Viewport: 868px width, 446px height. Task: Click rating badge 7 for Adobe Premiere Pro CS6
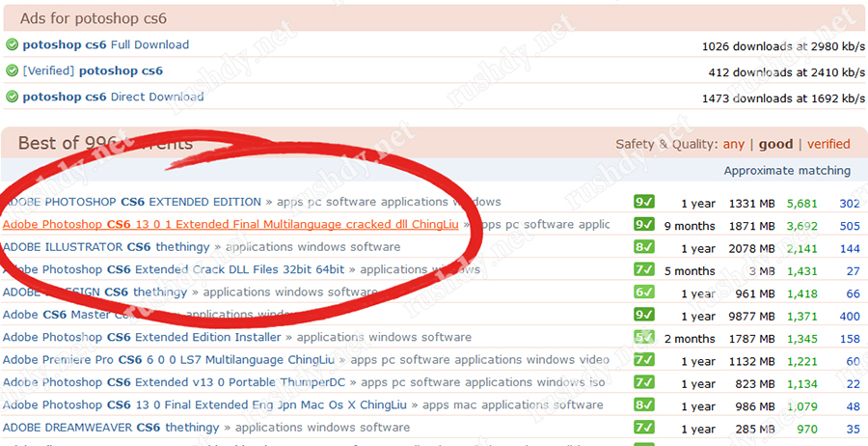(x=644, y=359)
